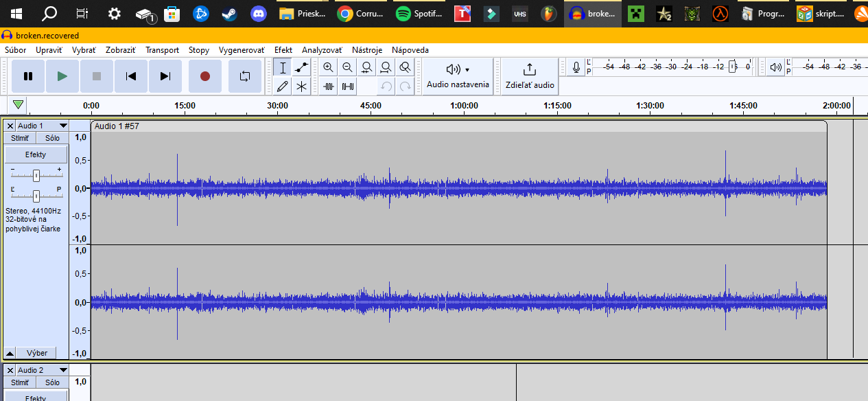
Task: Collapse the Audio 1 track
Action: (x=10, y=353)
